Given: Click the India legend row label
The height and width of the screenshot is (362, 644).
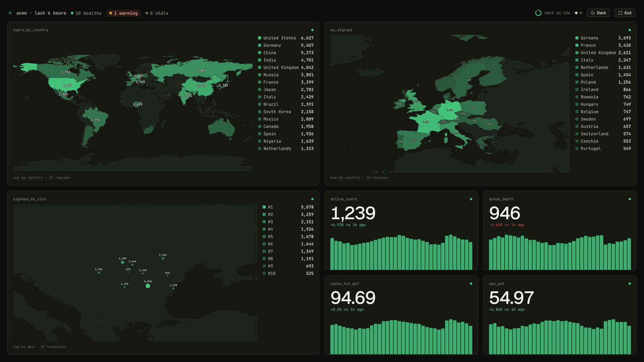Looking at the screenshot, I should pos(270,60).
